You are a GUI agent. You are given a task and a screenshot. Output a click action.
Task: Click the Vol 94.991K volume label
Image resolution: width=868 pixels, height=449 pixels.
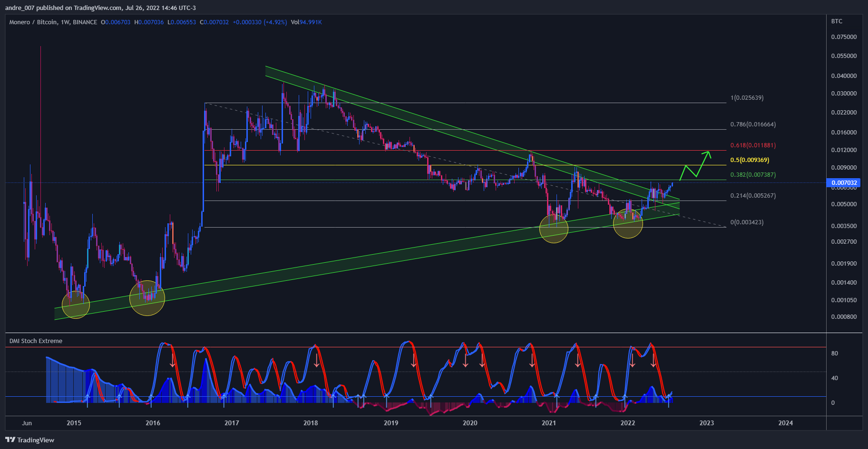coord(306,22)
